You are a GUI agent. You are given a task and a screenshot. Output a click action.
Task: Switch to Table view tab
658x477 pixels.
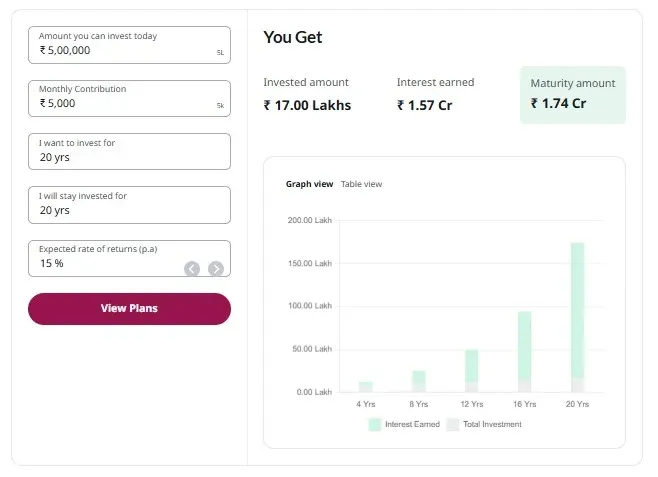tap(361, 184)
